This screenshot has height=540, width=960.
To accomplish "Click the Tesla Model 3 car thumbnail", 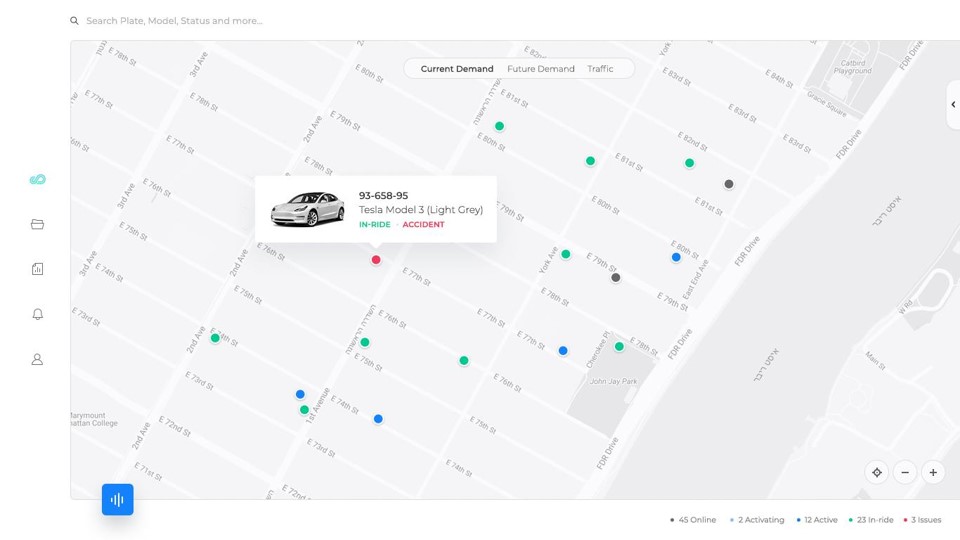I will click(307, 209).
